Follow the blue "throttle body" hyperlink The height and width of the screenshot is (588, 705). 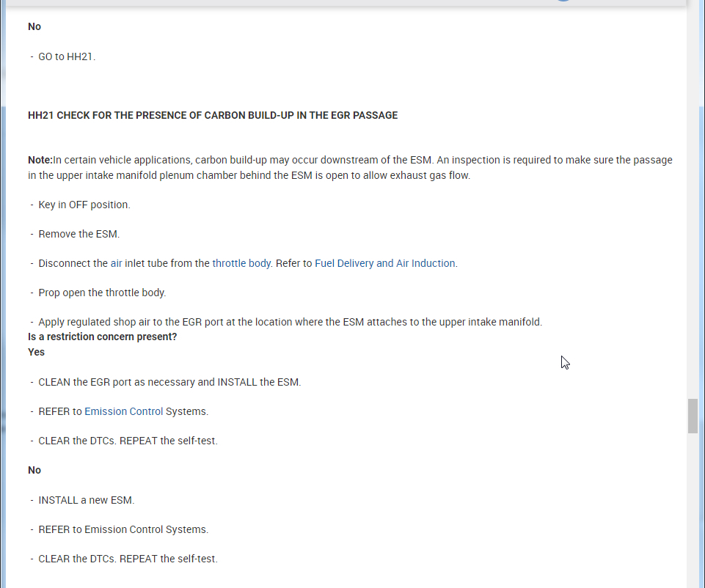click(x=241, y=263)
